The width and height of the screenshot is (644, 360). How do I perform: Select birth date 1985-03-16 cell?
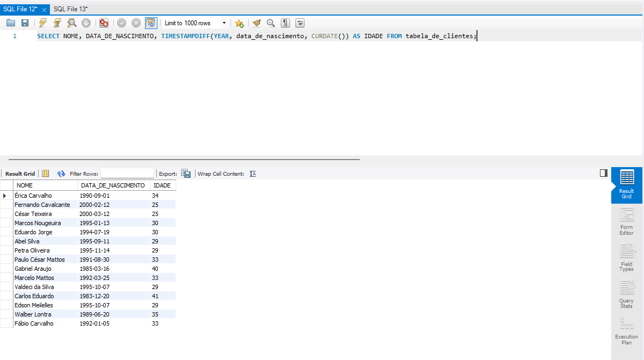point(113,268)
